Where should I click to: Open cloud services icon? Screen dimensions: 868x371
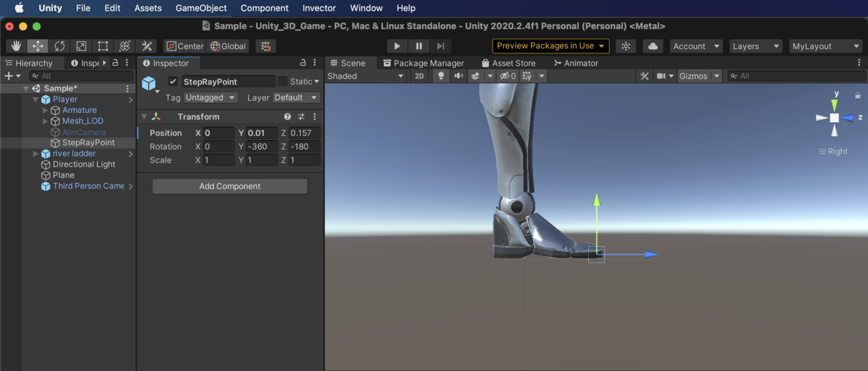[653, 46]
